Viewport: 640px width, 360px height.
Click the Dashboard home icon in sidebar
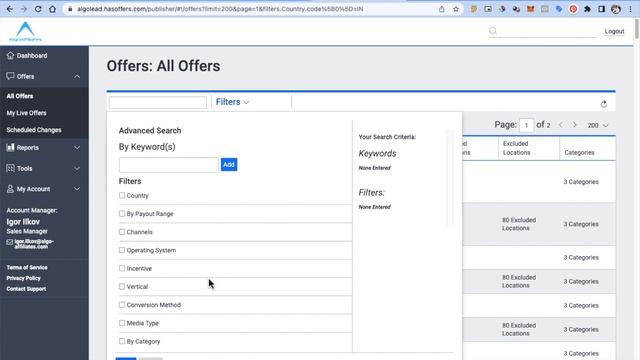point(10,56)
